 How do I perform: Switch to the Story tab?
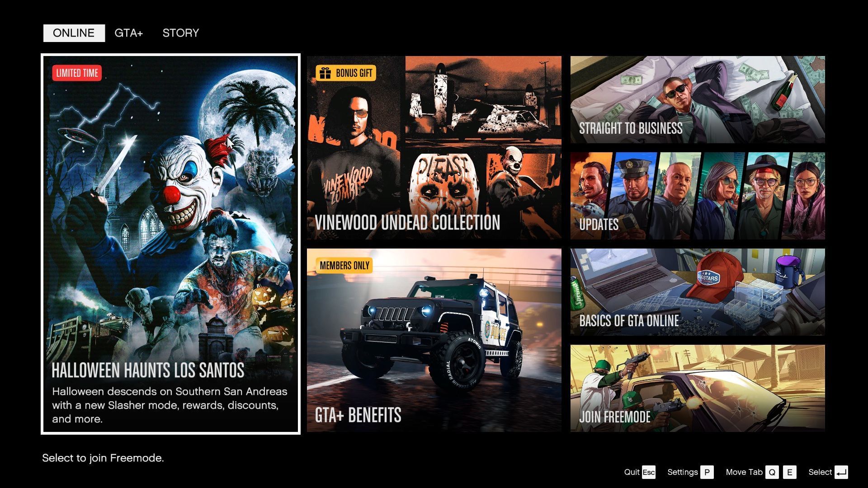point(180,33)
